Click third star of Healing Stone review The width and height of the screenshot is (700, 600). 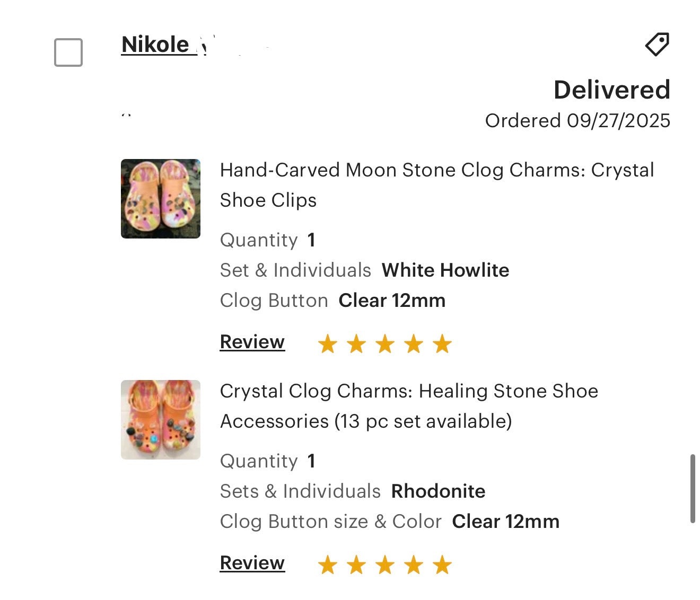click(x=385, y=565)
